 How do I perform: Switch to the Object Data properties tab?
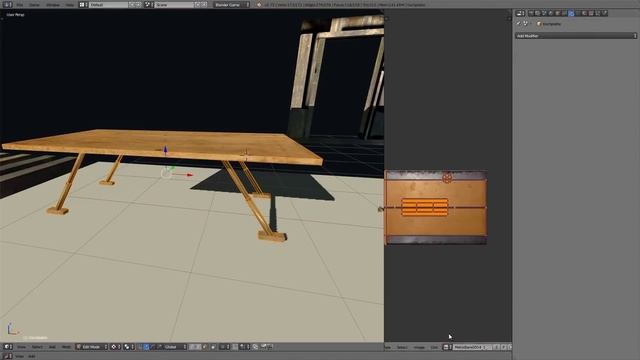click(578, 13)
